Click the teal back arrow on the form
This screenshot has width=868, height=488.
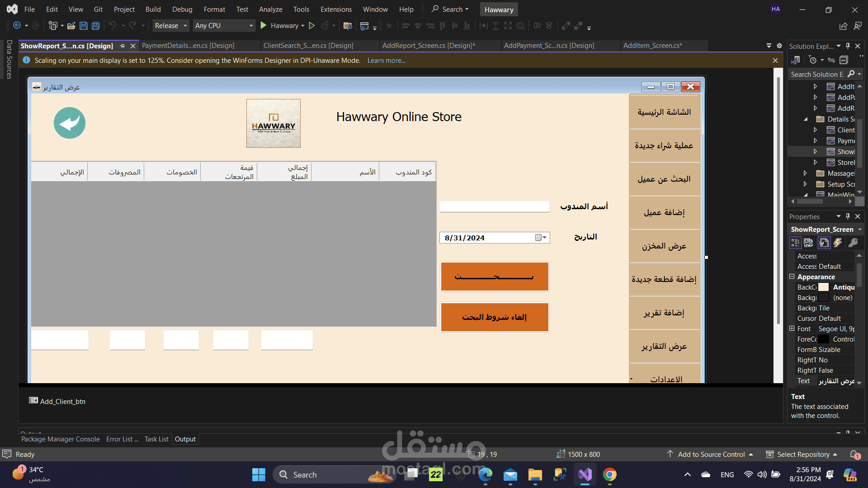70,123
